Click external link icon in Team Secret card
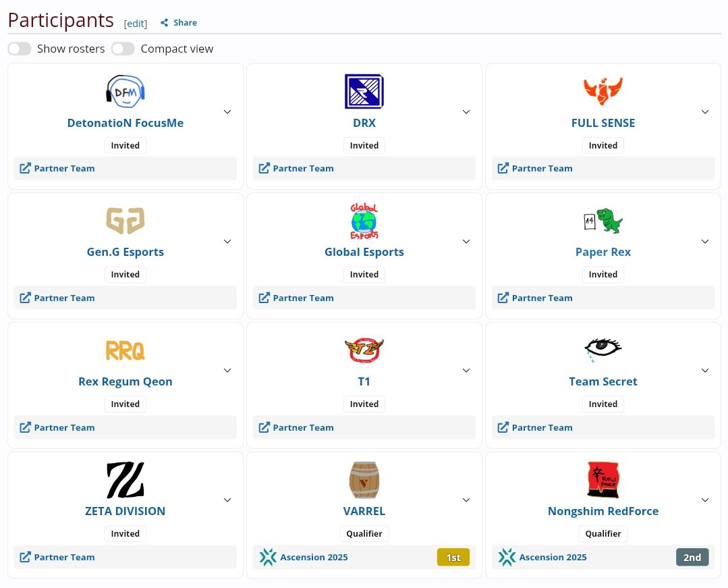Screen dimensions: 728x588 [x=503, y=427]
